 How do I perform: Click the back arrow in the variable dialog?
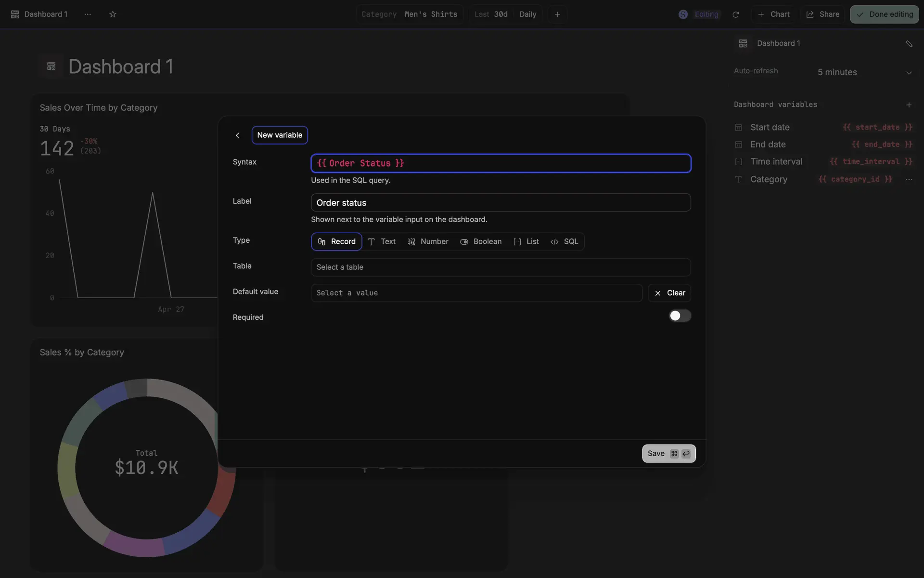click(x=237, y=135)
